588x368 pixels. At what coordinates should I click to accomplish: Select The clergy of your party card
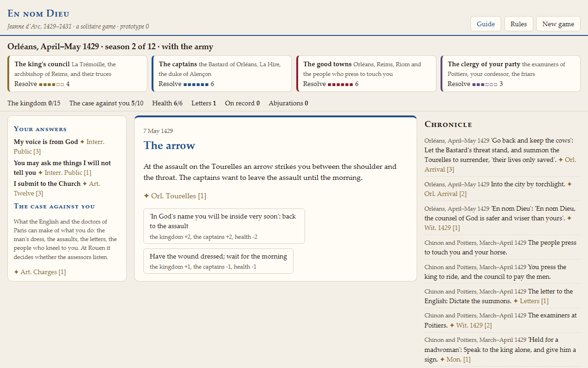tap(510, 74)
